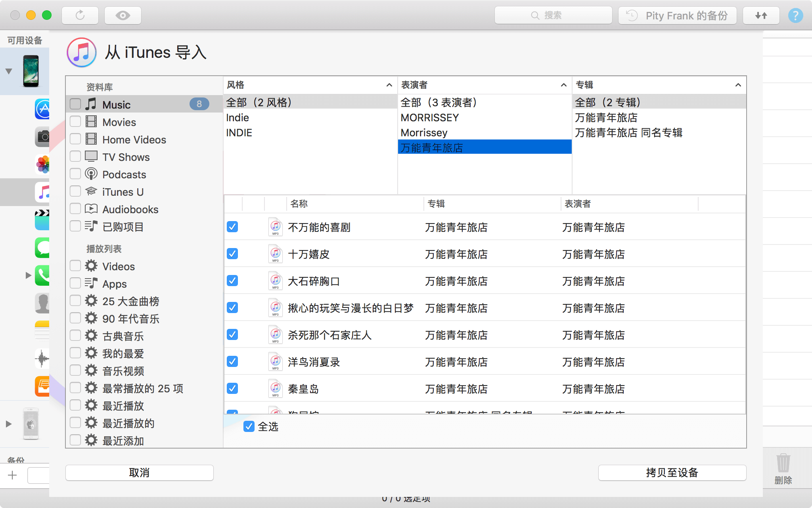Expand the Phone item disclosure triangle
812x508 pixels.
[28, 275]
